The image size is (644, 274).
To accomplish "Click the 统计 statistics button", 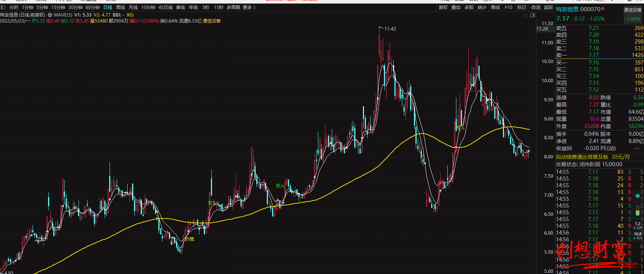I will (482, 8).
